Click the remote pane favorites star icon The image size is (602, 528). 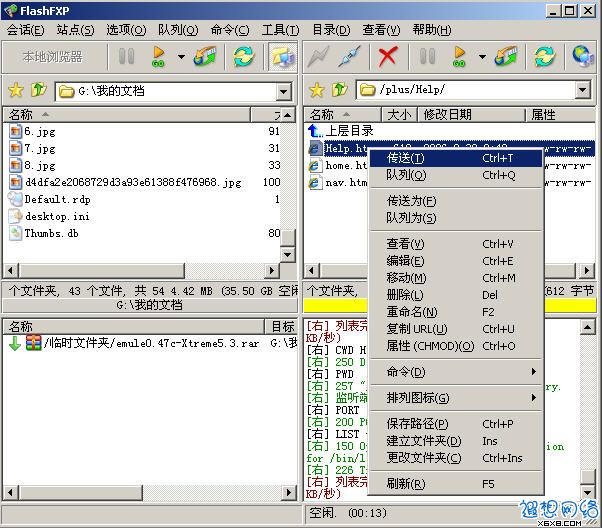coord(317,90)
